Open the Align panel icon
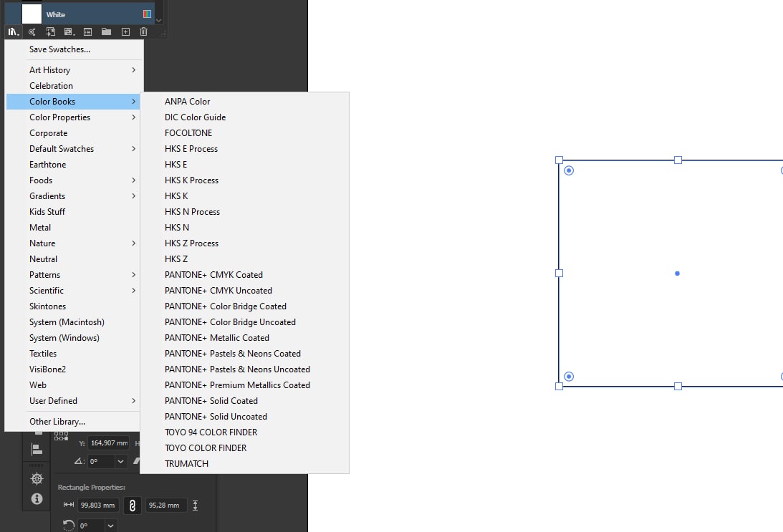This screenshot has width=783, height=532. 37,449
